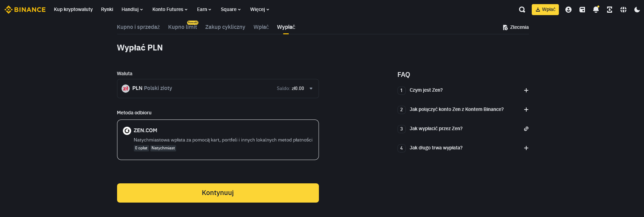The image size is (644, 217).
Task: Open the search magnifier icon
Action: [522, 10]
